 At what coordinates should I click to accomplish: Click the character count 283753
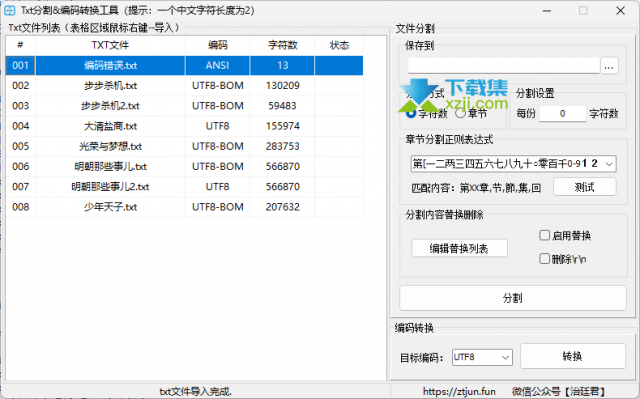tap(282, 146)
